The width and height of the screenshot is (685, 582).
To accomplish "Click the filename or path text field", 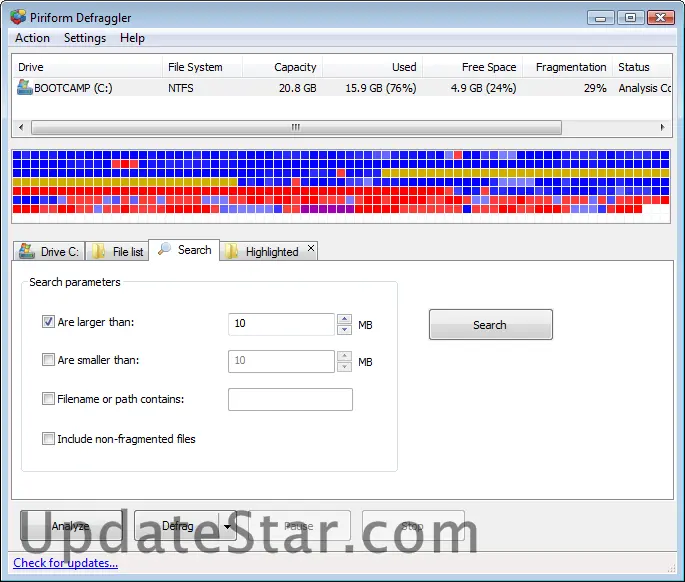I will tap(291, 399).
